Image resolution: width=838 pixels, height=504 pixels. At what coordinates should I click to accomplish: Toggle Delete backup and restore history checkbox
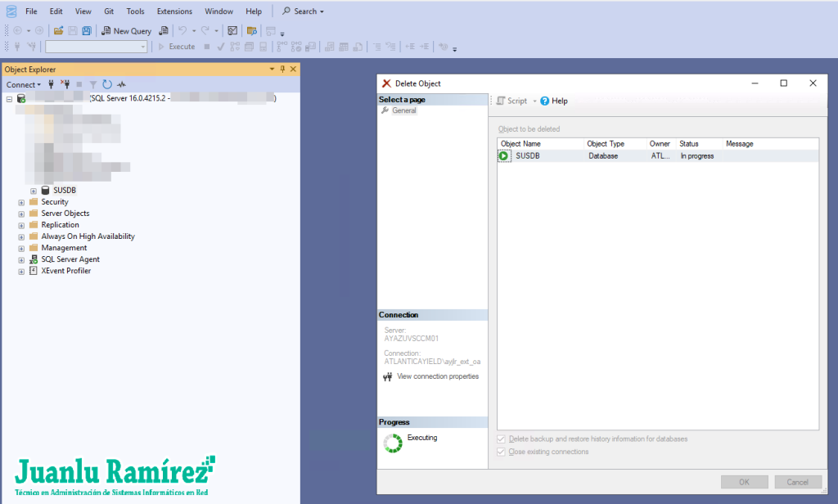click(x=502, y=439)
